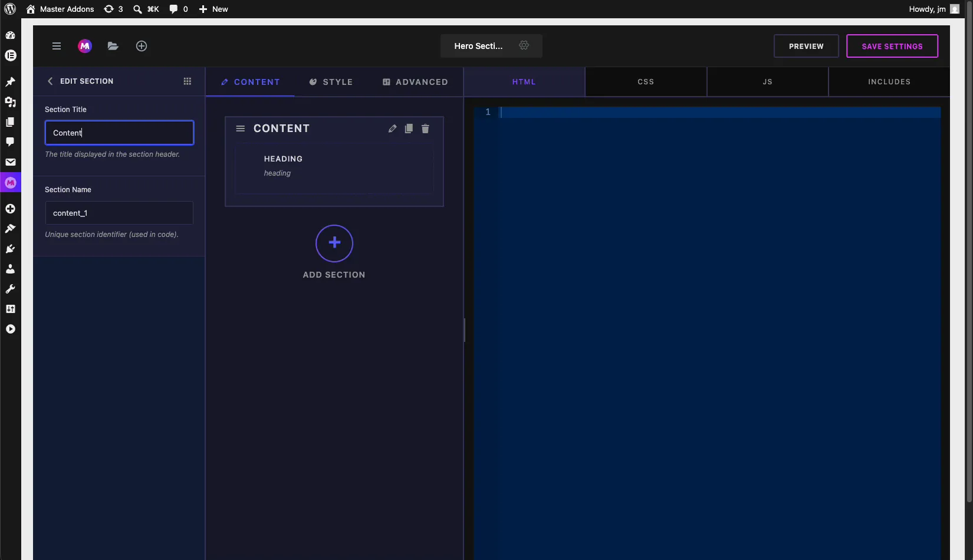Open Elementor from the admin sidebar

coord(10,55)
